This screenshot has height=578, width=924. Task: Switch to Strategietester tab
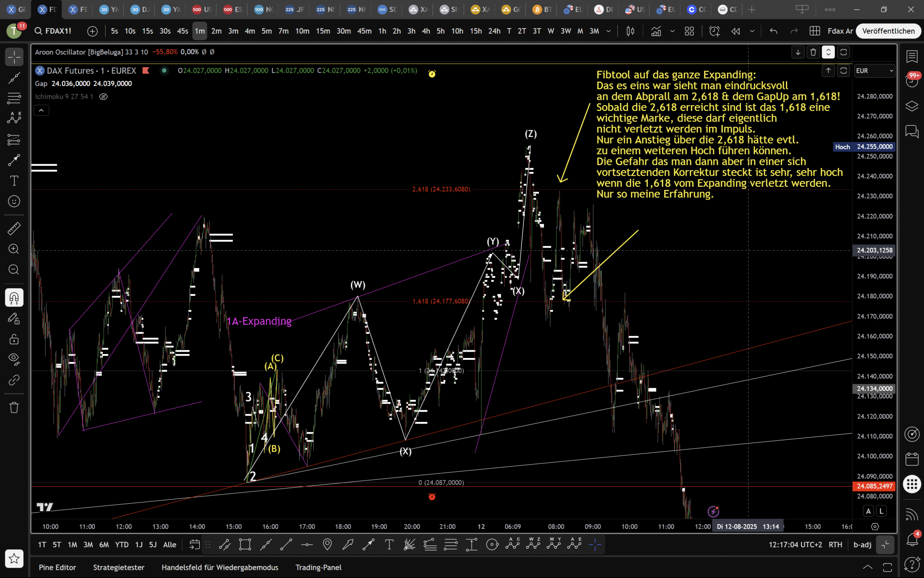click(119, 567)
